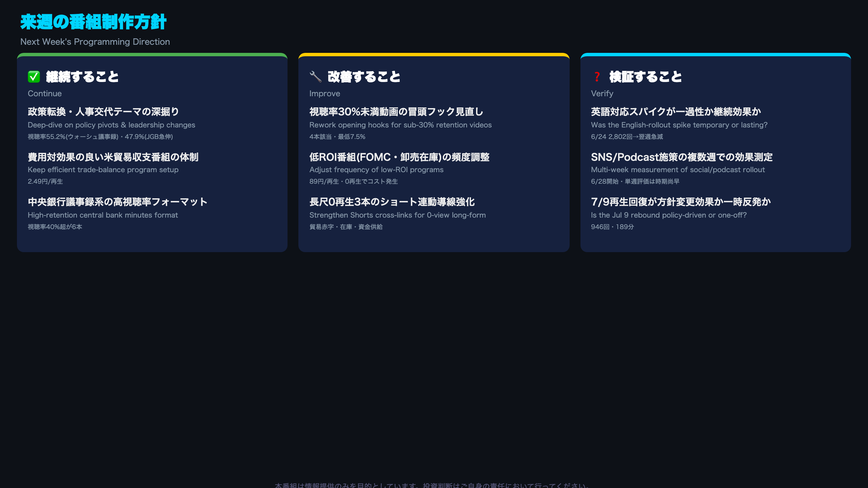Click the 視聴率55.2%(ウォーシュ議事録) stat line

point(100,137)
